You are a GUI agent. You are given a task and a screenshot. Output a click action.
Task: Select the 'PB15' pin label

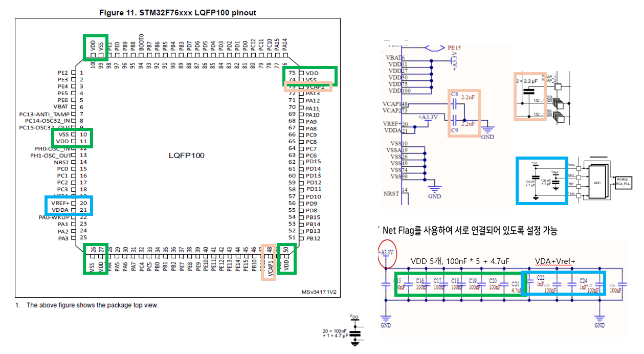coord(313,217)
